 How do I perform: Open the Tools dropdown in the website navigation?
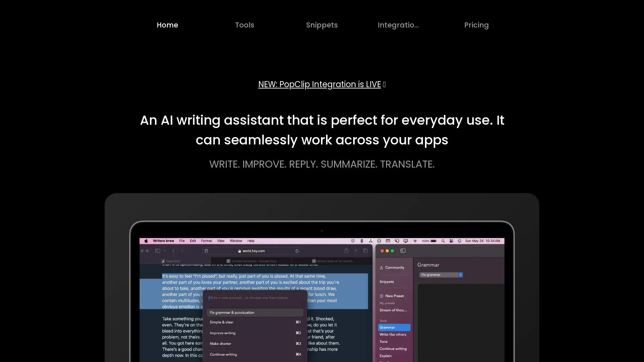(245, 25)
